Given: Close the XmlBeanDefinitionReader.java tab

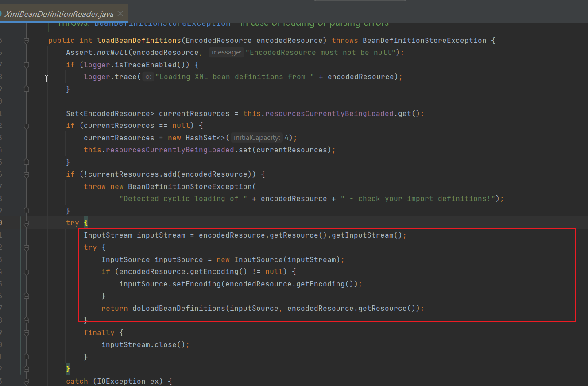Looking at the screenshot, I should click(120, 14).
